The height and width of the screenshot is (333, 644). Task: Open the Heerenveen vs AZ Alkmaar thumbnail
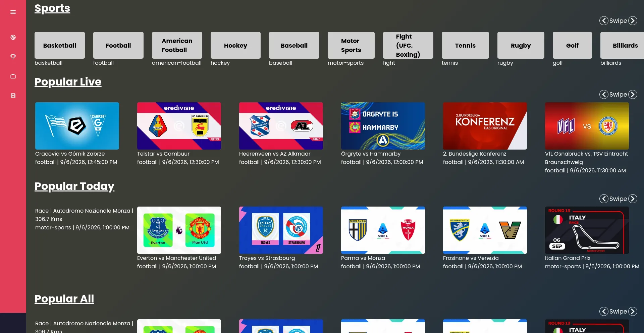pos(281,126)
